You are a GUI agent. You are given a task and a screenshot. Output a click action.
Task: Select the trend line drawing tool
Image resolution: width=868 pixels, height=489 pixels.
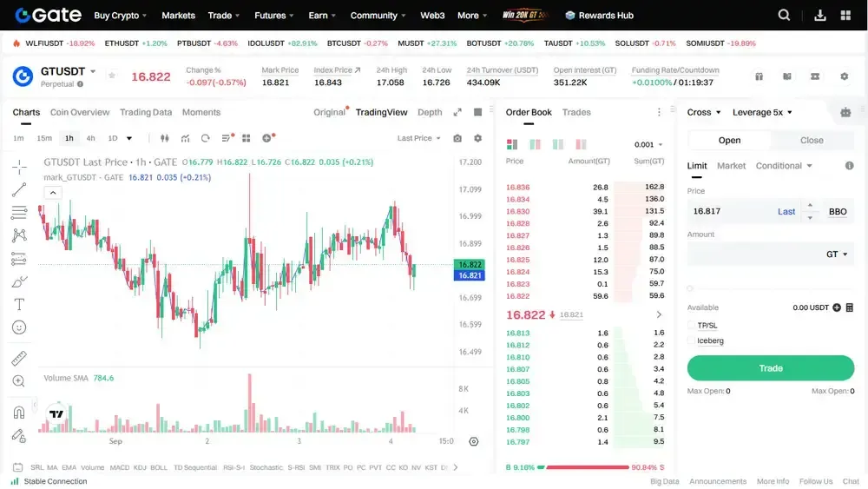[19, 190]
